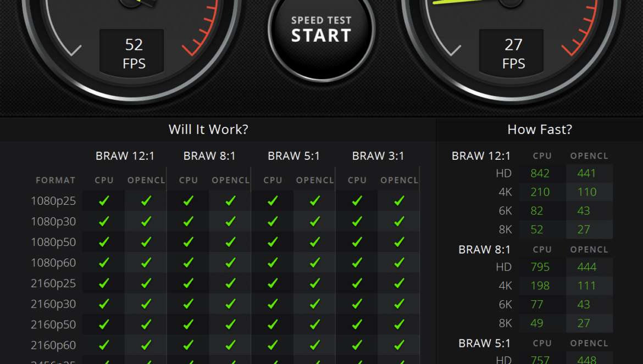Click the BRAW 8:1 8K OpenCL value "27"
Viewport: 643px width, 364px height.
tap(584, 323)
